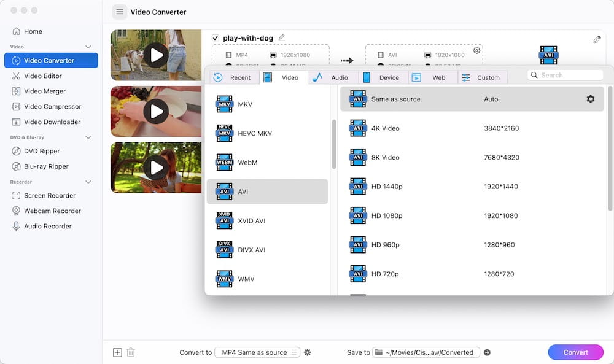
Task: Click the format Search field
Action: tap(565, 75)
